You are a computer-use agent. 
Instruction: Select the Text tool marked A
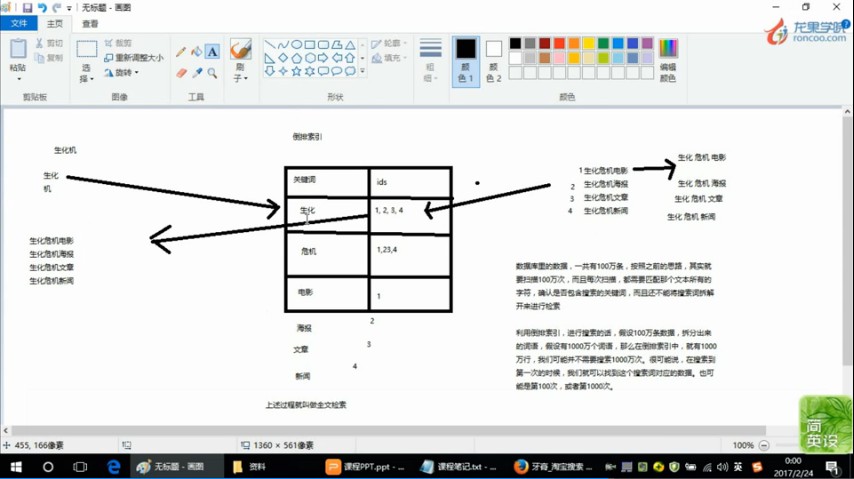[x=212, y=52]
